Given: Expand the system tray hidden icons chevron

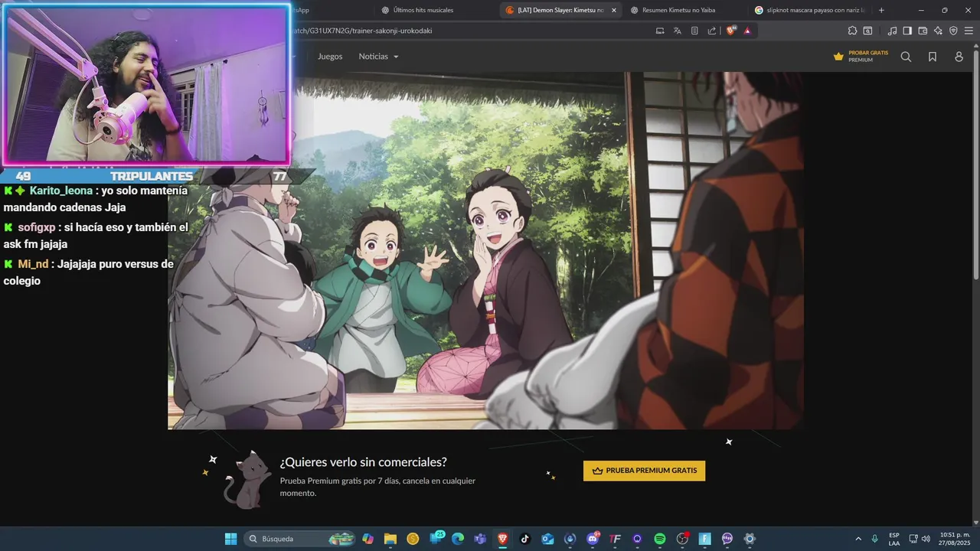Looking at the screenshot, I should (858, 539).
